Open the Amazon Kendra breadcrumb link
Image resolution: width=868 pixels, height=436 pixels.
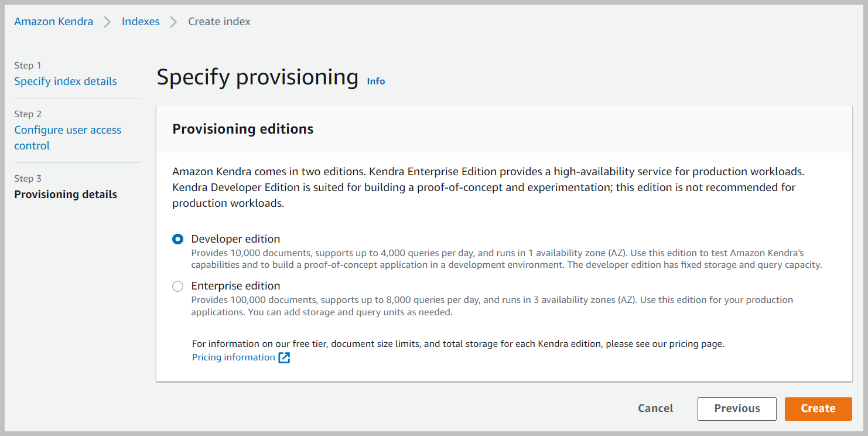tap(53, 21)
